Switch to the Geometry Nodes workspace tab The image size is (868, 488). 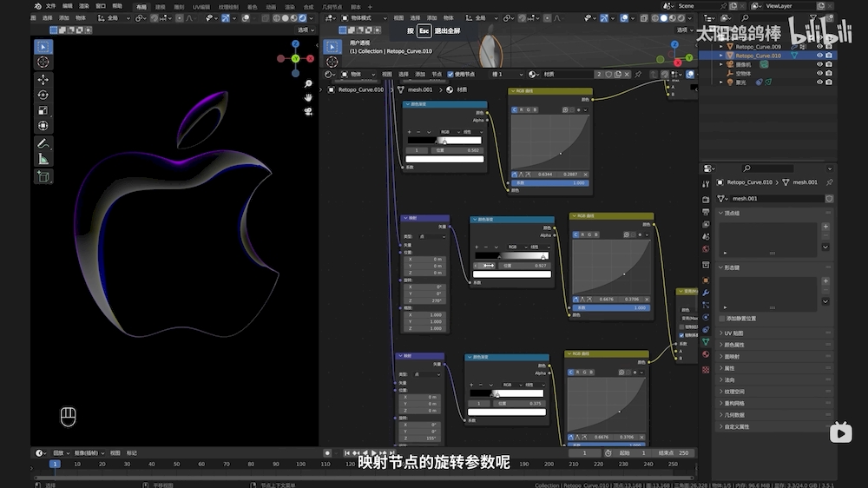coord(332,7)
